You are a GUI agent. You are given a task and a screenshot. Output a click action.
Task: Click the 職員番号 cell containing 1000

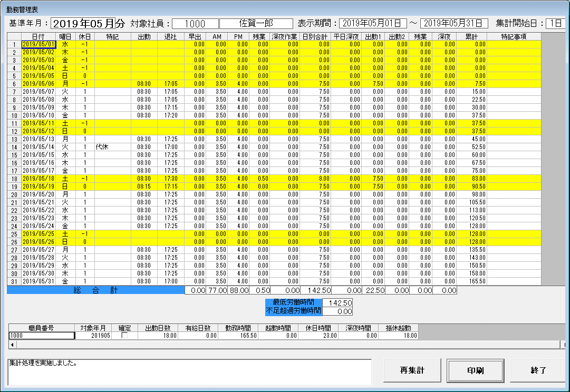pos(41,335)
